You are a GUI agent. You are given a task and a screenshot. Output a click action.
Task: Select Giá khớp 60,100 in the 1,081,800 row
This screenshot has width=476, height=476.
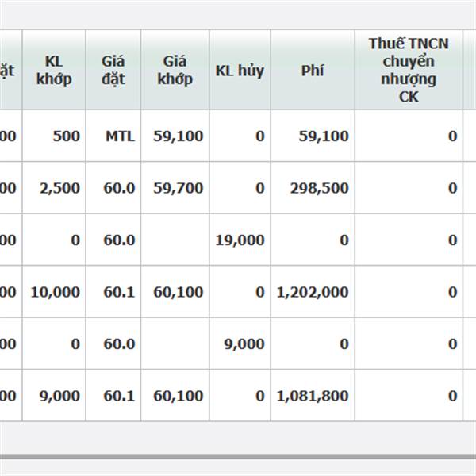tap(175, 395)
